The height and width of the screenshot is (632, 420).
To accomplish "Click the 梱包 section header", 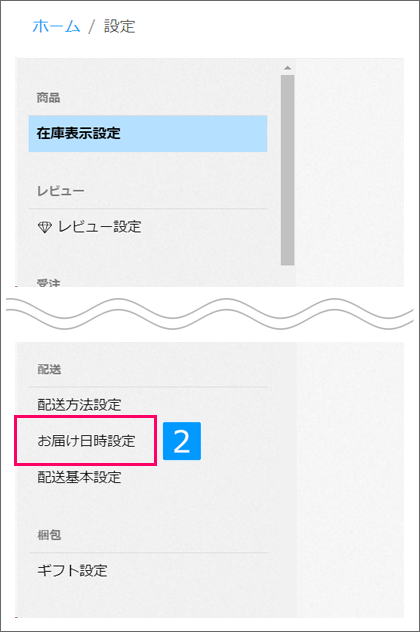I will [x=49, y=535].
